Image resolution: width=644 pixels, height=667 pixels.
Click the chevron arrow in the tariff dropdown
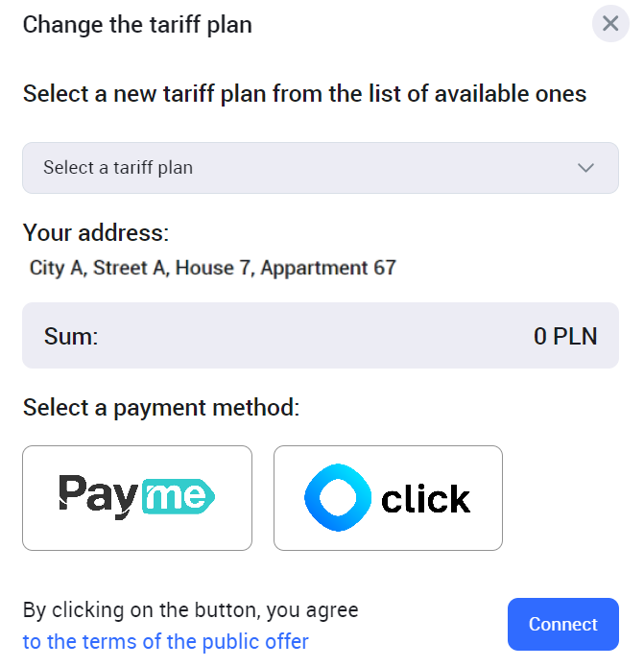pyautogui.click(x=586, y=168)
